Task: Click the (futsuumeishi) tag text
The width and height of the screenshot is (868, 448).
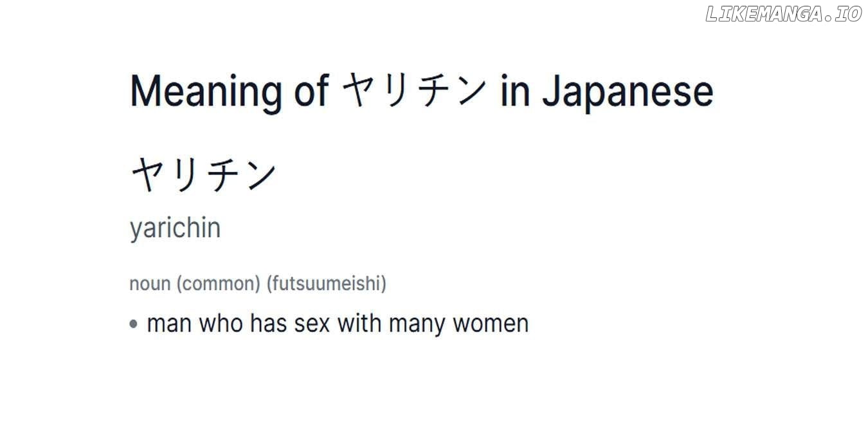Action: (x=327, y=284)
